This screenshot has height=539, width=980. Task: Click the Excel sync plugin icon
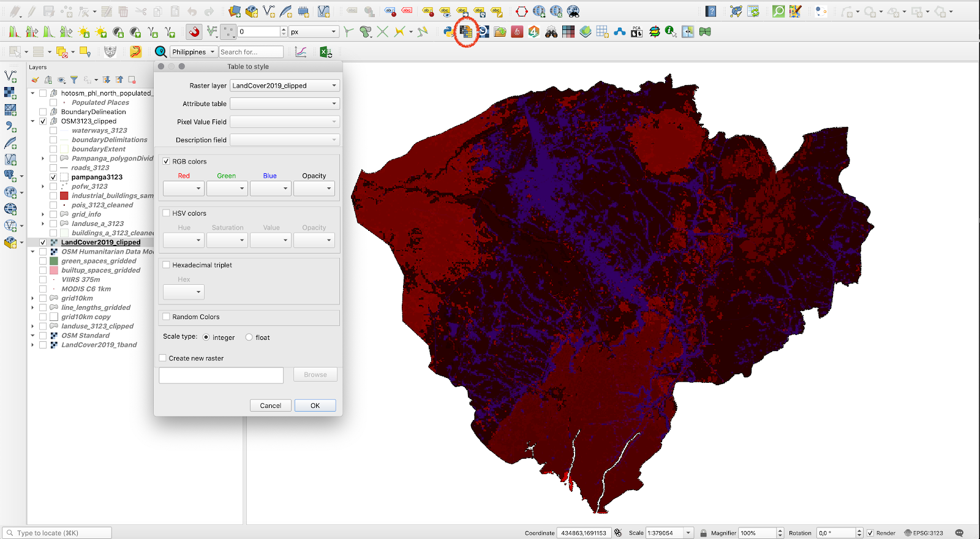tap(326, 52)
